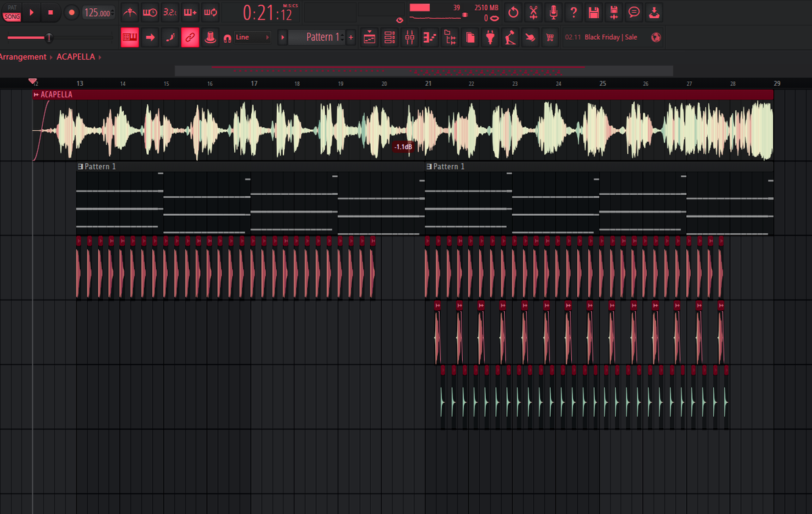Click the Black Friday Sale news link

pyautogui.click(x=610, y=38)
